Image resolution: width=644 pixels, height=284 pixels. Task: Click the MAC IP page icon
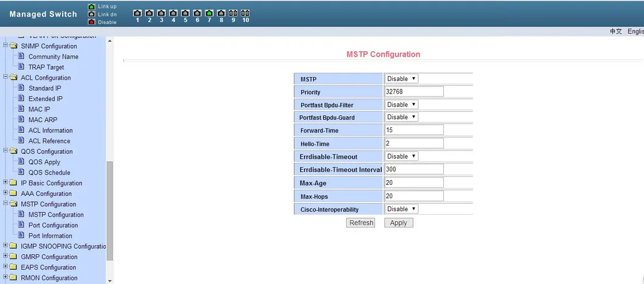[x=21, y=109]
